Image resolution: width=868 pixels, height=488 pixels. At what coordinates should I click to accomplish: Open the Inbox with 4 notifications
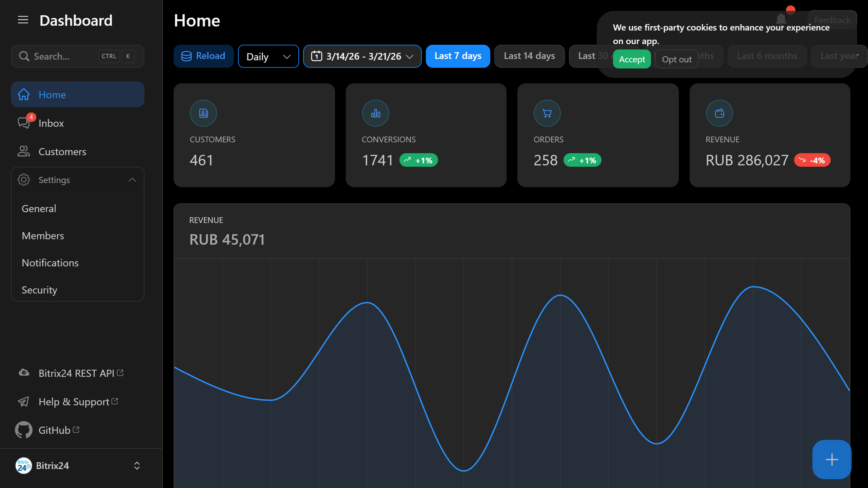coord(51,123)
